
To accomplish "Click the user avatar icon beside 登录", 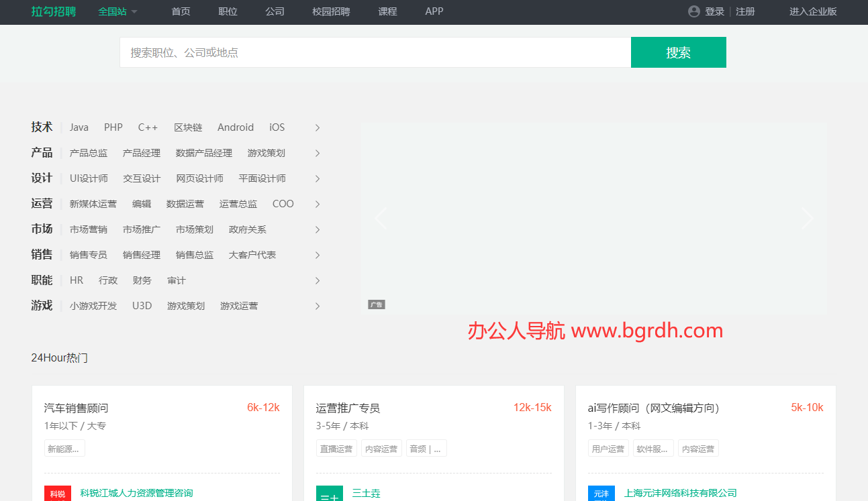I will click(694, 11).
